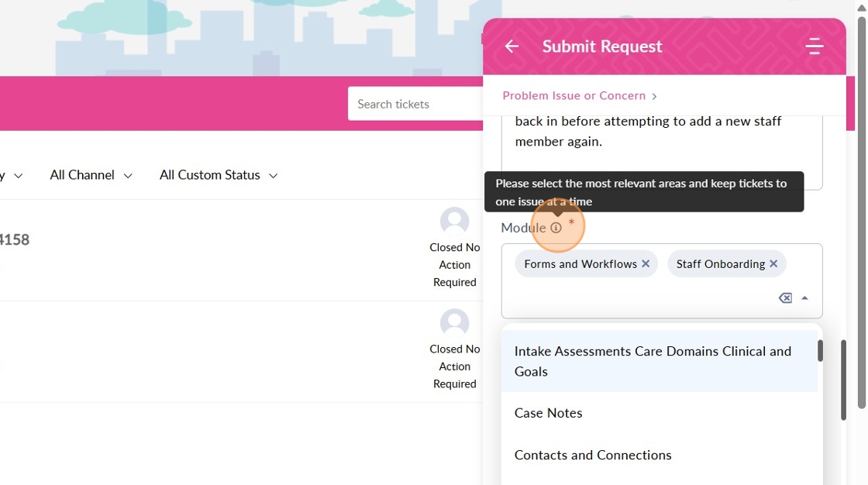868x485 pixels.
Task: Expand the All Custom Status filter
Action: pos(218,175)
